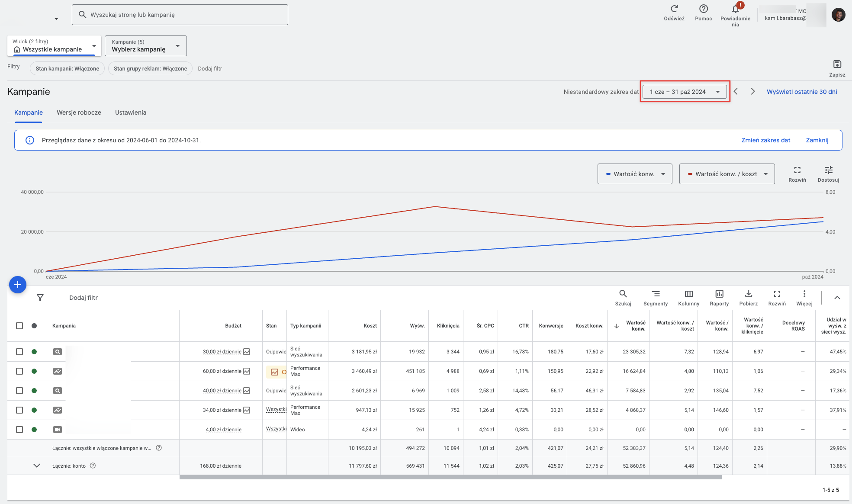Click the Wszystki status link in Wideo row

[276, 429]
